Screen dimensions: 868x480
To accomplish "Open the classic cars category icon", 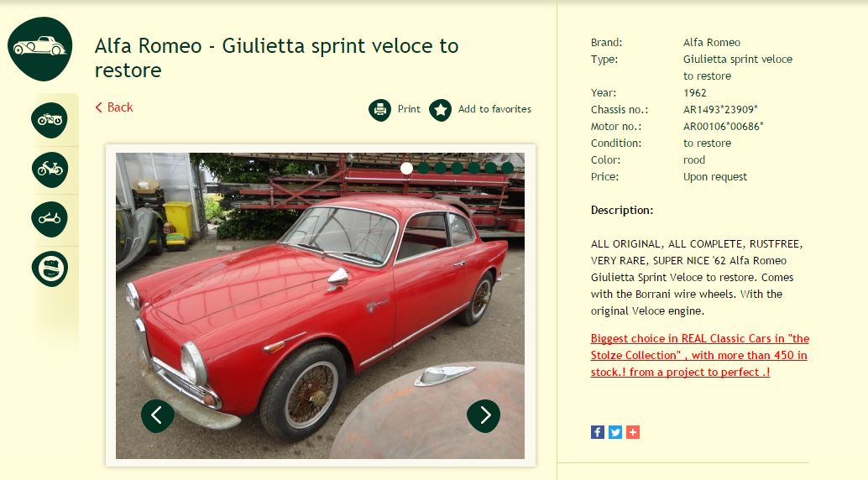I will pos(39,49).
